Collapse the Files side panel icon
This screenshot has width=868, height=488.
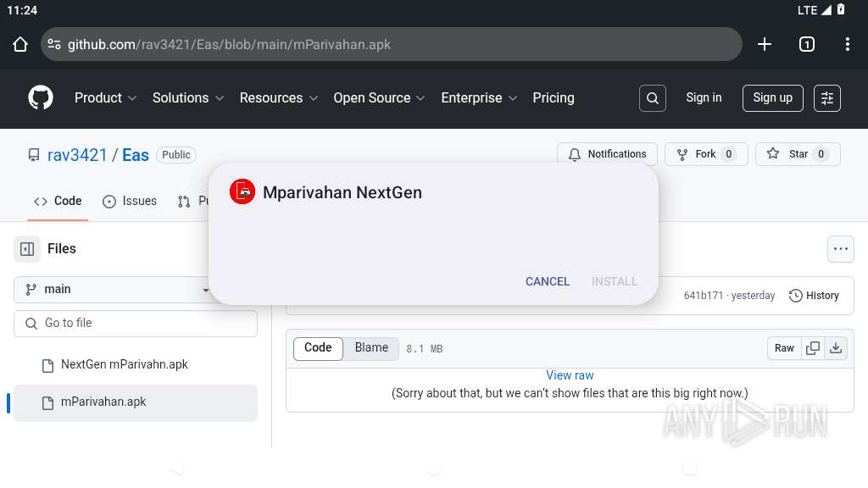point(27,249)
